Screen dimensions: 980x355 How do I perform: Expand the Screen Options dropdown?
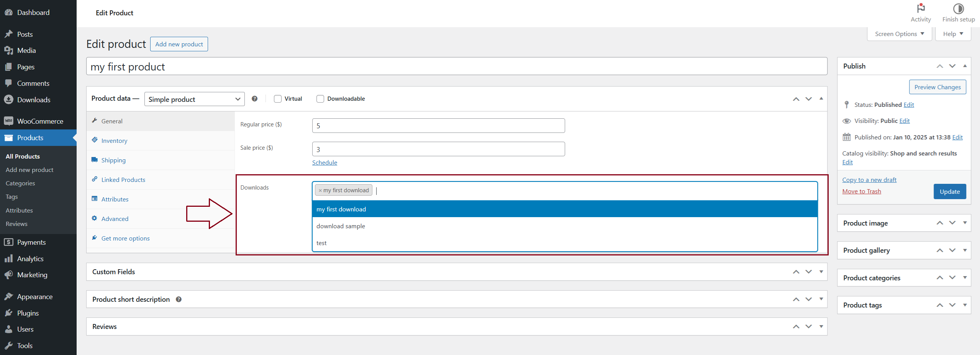pos(899,34)
